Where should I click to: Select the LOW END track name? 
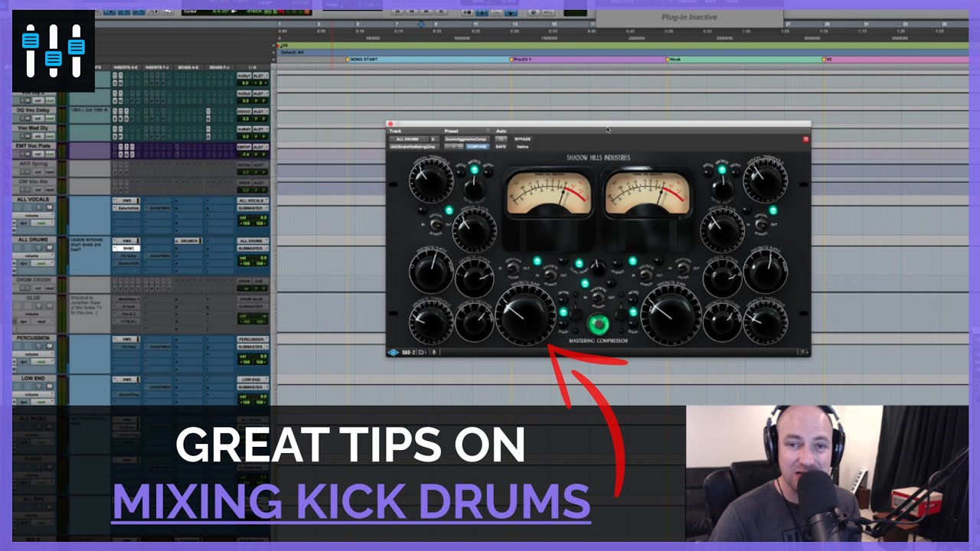tap(34, 377)
